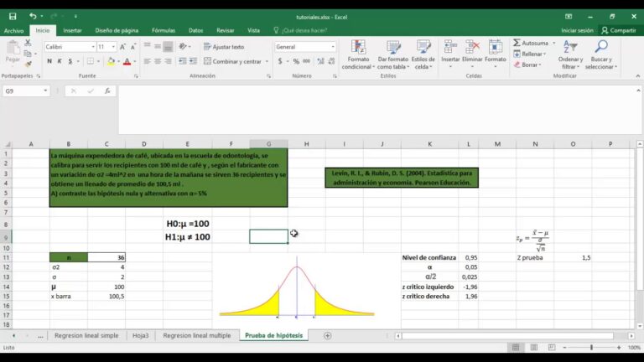Switch to Fórmulas ribbon tab
This screenshot has height=362, width=644.
tap(164, 30)
